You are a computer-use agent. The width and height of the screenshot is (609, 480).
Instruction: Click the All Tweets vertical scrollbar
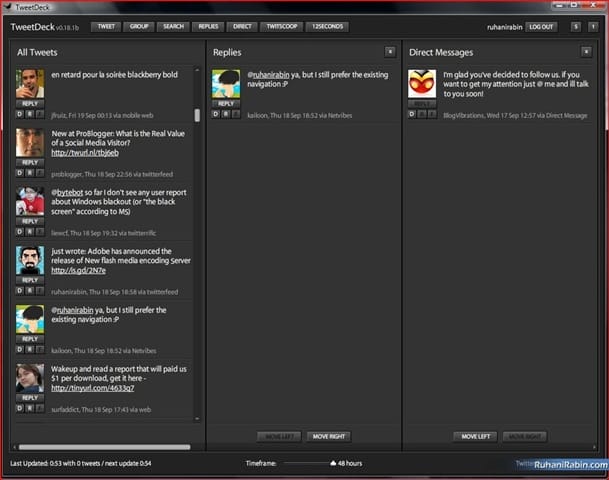click(197, 115)
